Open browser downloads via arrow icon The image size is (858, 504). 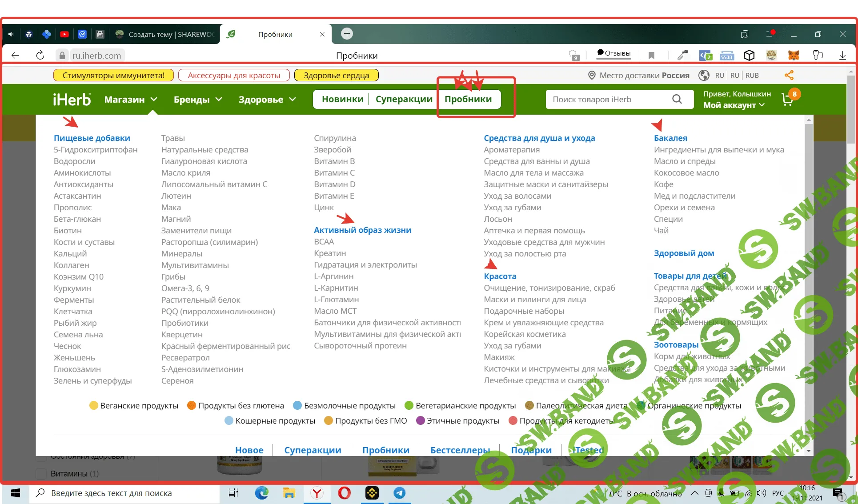click(842, 55)
